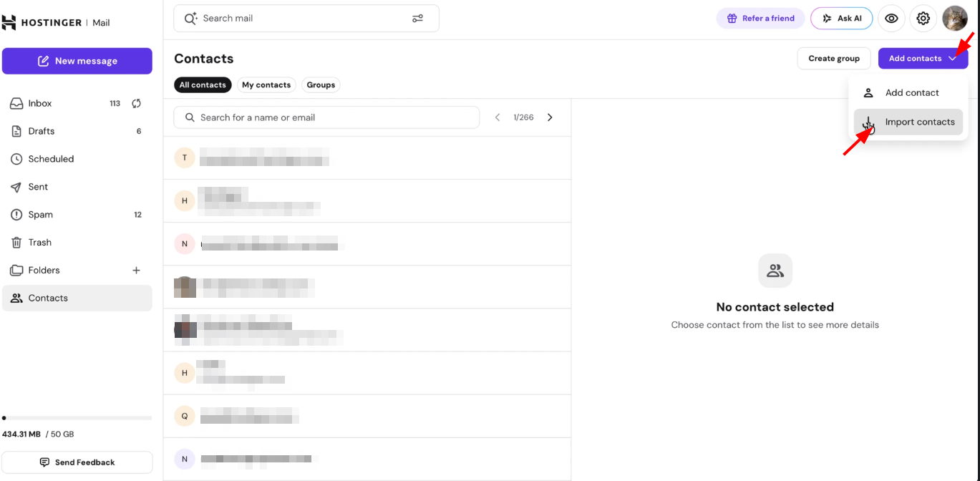The image size is (980, 481).
Task: Click the search filter options icon
Action: tap(417, 19)
